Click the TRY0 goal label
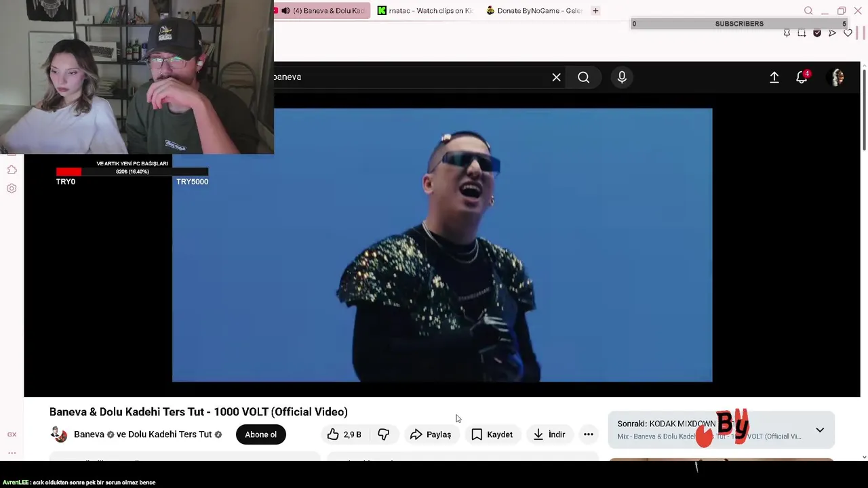 [x=66, y=182]
